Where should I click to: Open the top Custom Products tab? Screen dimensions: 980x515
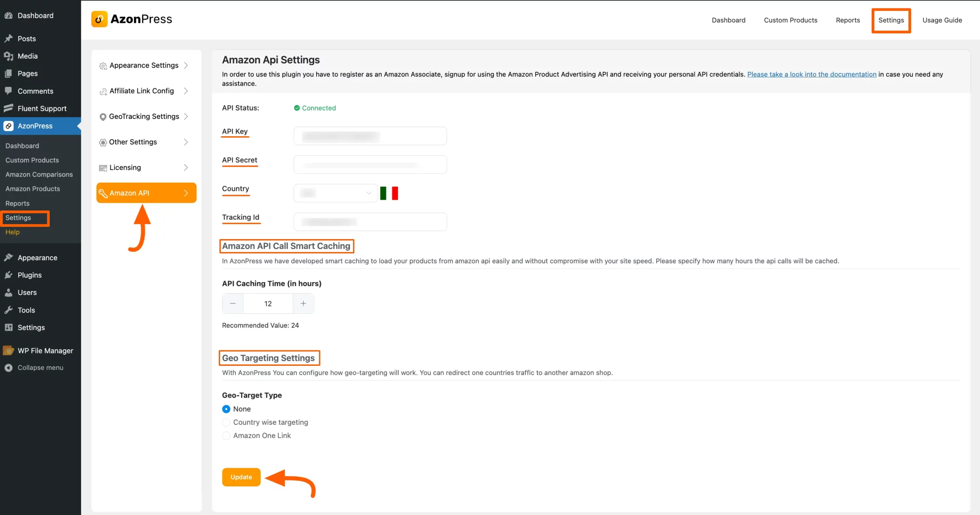pos(791,20)
